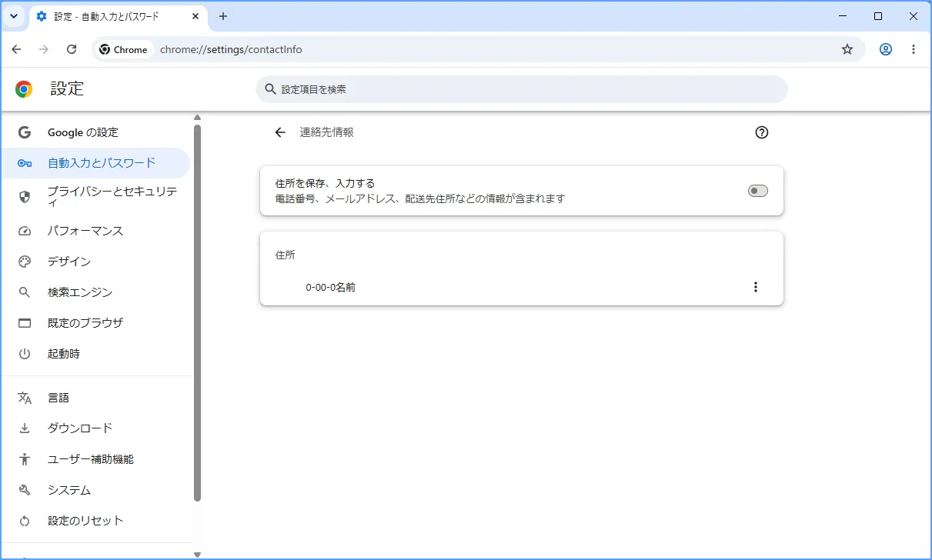932x560 pixels.
Task: Reload the page
Action: (x=72, y=49)
